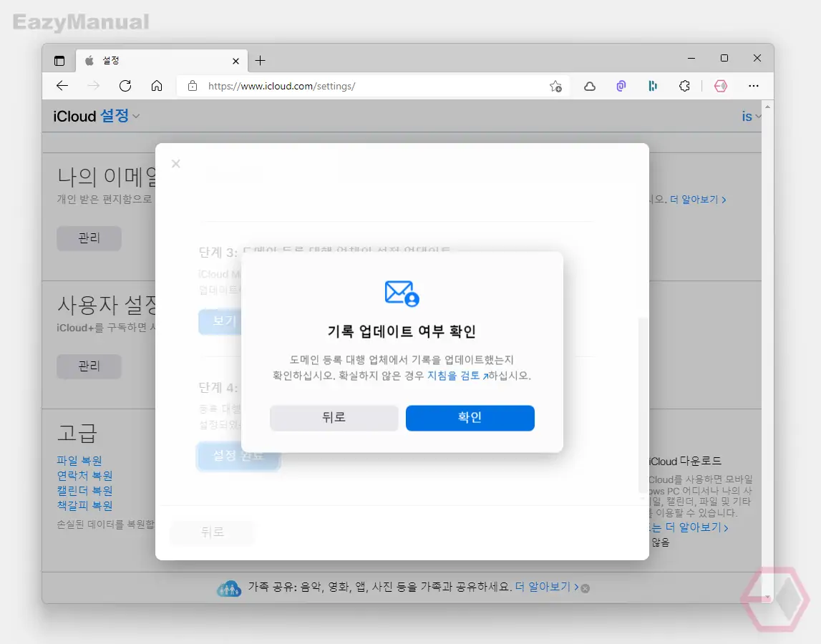This screenshot has height=644, width=821.
Task: Click the purple paperclip extension icon
Action: 621,86
